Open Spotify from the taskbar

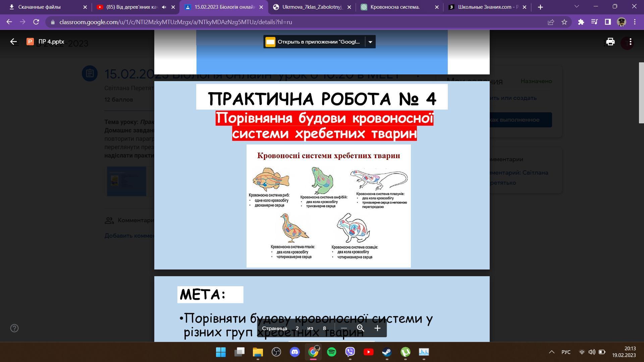(x=331, y=352)
